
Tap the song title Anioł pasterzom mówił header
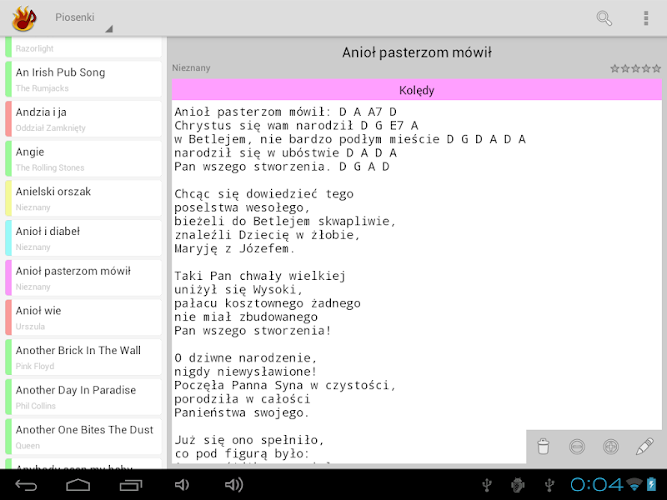(417, 52)
